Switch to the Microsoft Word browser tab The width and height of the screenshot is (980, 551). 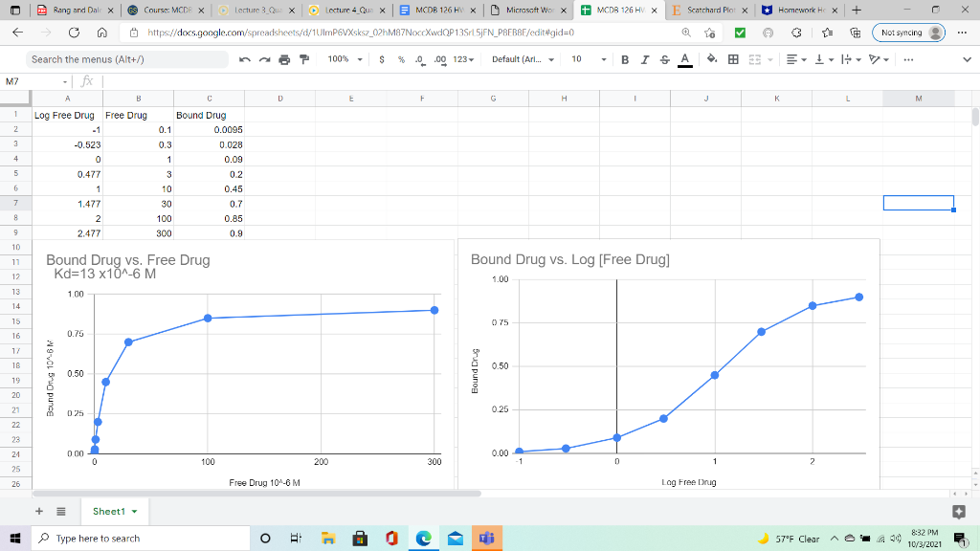click(x=528, y=10)
